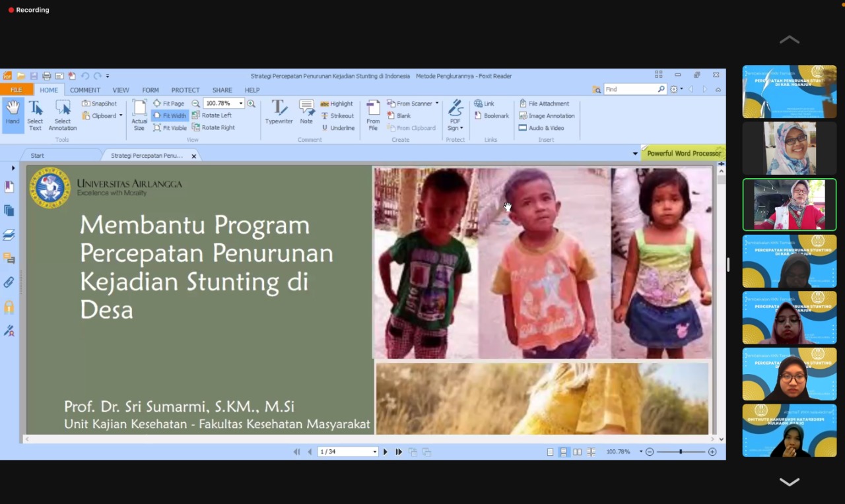Click the Typewriter tool
845x504 pixels.
click(x=279, y=112)
